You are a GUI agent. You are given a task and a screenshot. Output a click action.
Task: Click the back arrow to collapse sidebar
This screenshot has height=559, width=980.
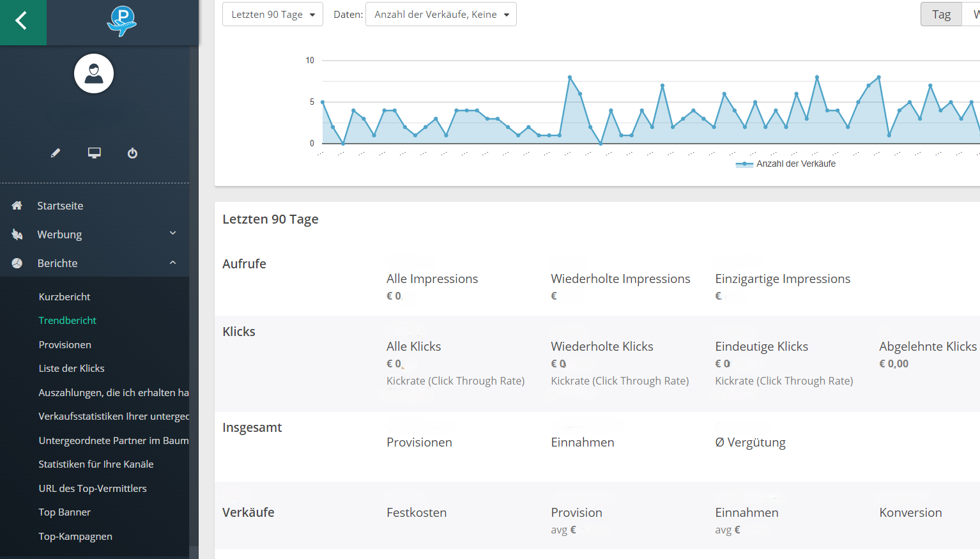23,22
